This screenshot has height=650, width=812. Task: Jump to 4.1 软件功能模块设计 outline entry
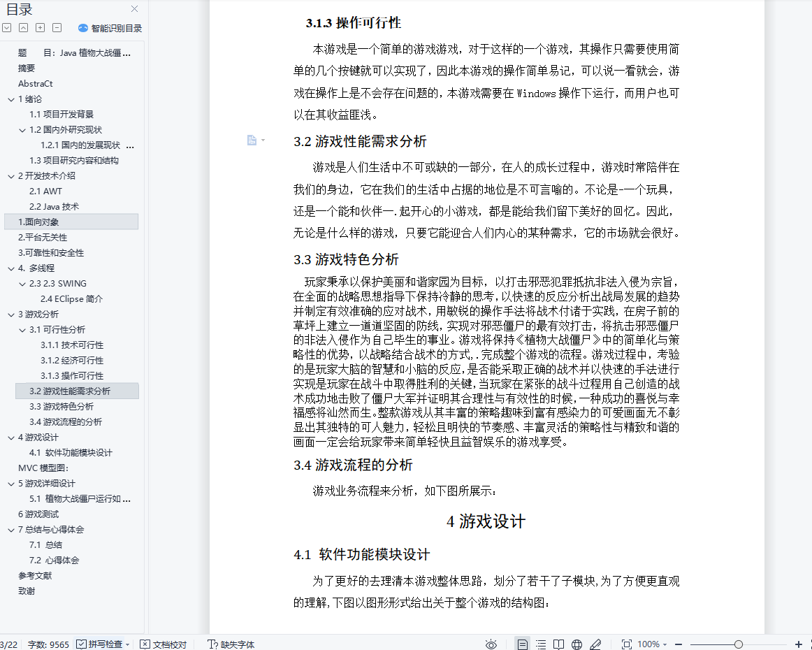point(71,453)
